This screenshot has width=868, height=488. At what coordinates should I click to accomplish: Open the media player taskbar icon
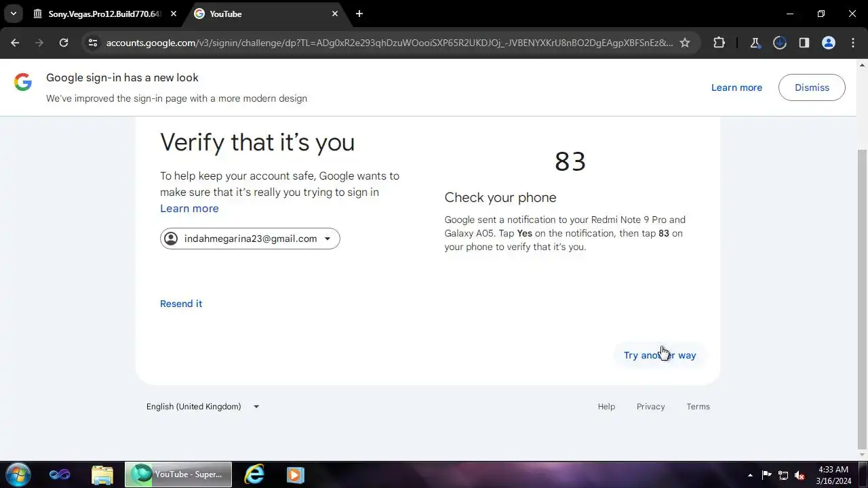[295, 474]
